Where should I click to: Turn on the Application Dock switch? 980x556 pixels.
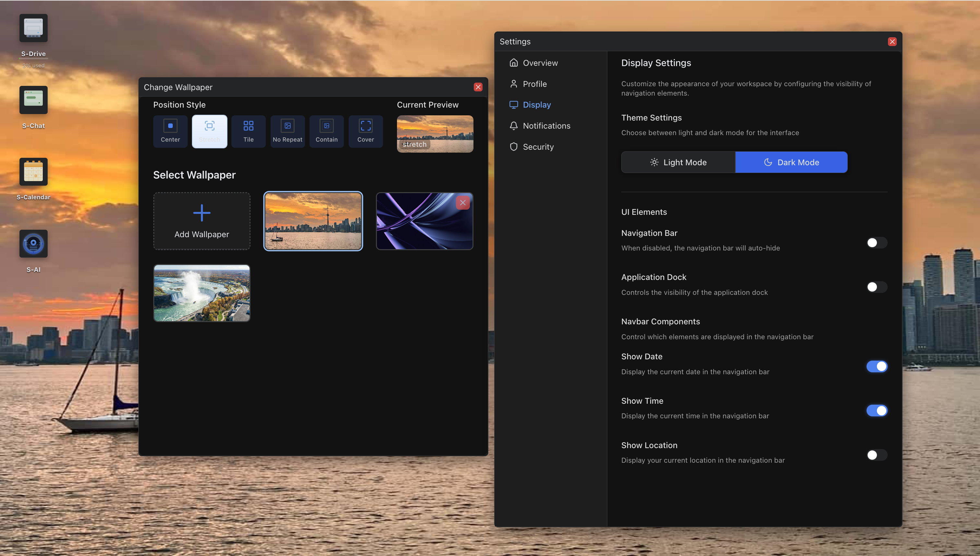[x=876, y=287]
